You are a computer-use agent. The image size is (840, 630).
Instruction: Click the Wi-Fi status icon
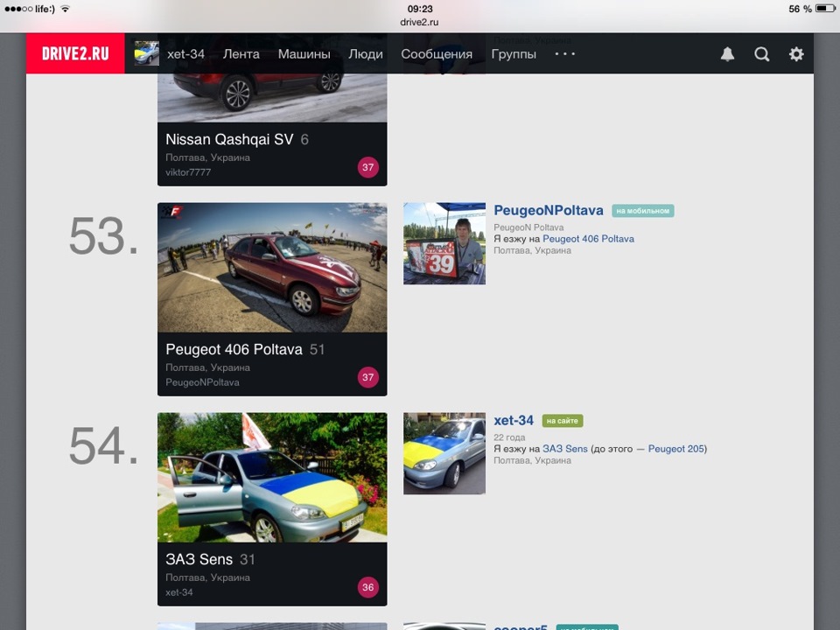[66, 9]
